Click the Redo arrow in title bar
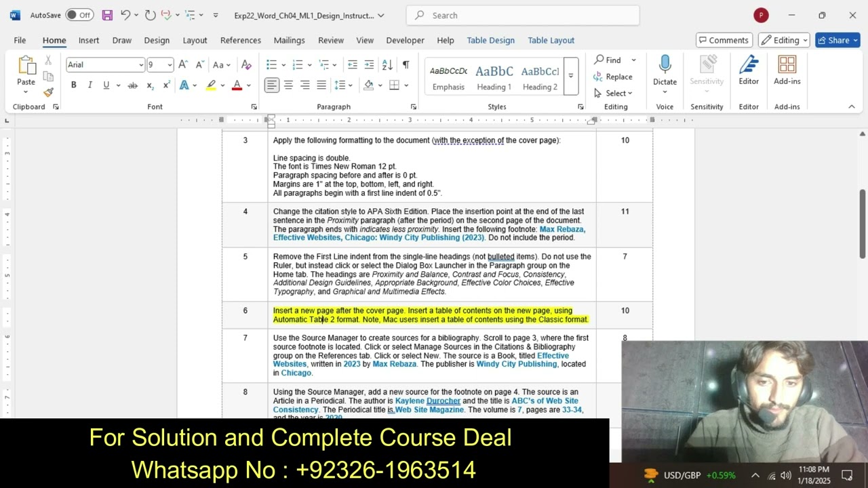This screenshot has width=868, height=488. 150,15
